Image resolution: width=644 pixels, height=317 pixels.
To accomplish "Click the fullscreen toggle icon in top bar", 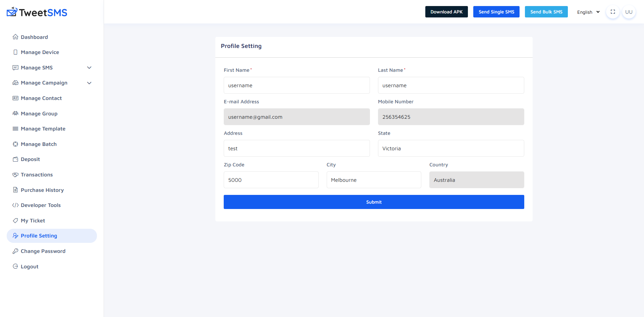I will click(x=613, y=12).
